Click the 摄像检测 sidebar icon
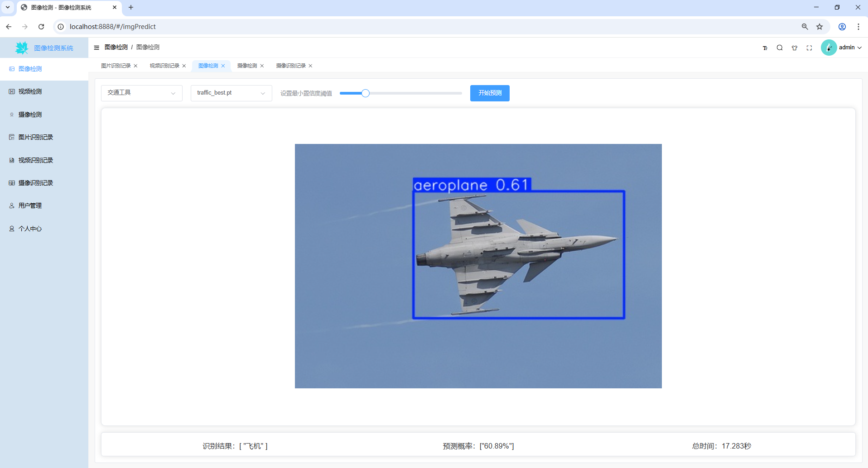The height and width of the screenshot is (468, 868). 12,115
